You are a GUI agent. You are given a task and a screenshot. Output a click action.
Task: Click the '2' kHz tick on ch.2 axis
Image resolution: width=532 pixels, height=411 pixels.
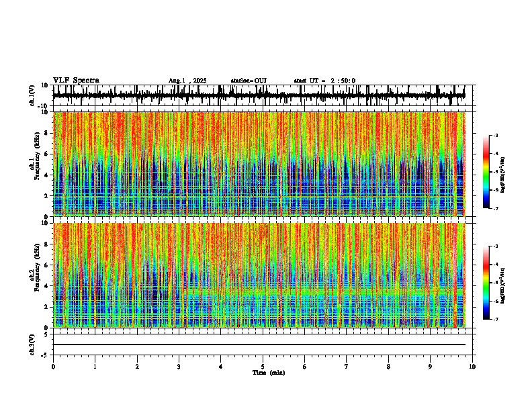click(47, 307)
